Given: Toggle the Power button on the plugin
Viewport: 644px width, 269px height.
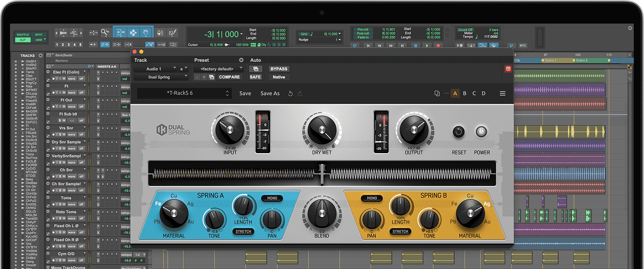Looking at the screenshot, I should pyautogui.click(x=481, y=132).
